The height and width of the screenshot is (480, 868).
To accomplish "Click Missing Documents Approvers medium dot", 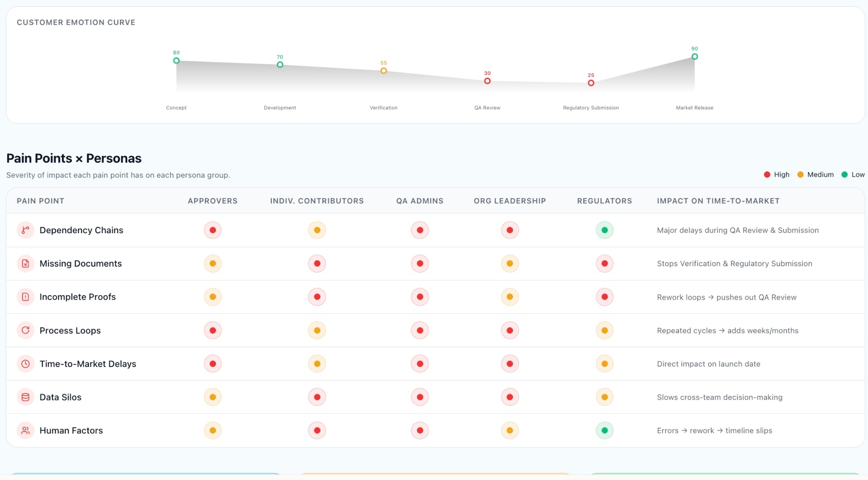I will (x=212, y=264).
